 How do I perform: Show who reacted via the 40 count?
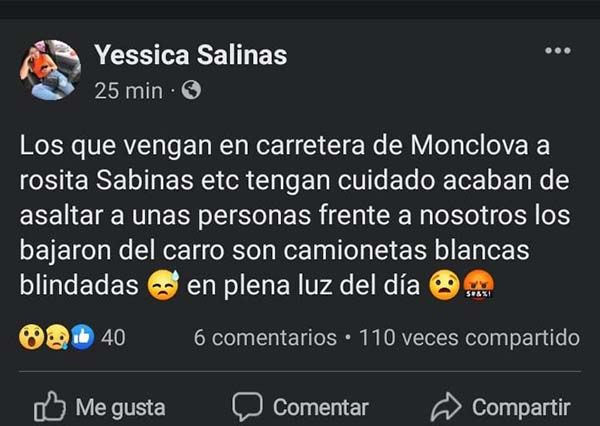(x=113, y=338)
